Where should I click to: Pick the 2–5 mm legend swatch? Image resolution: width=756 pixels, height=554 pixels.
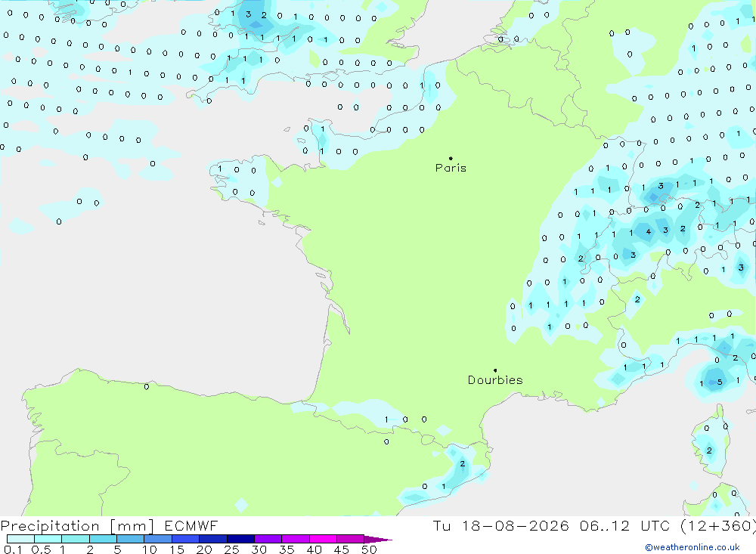(103, 539)
